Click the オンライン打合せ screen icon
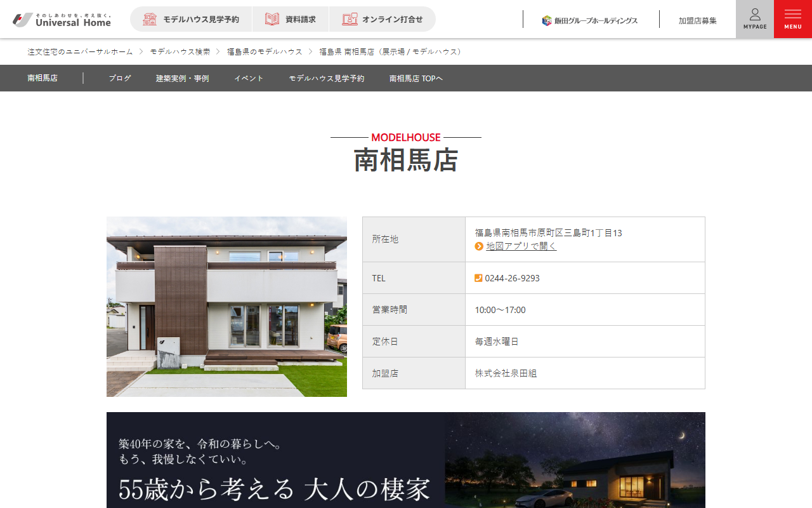This screenshot has height=508, width=812. pos(350,19)
